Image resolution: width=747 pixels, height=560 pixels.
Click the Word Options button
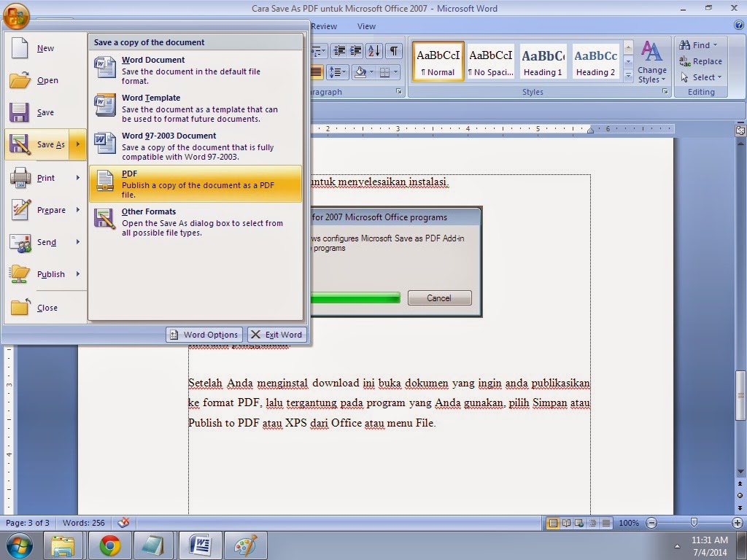(x=204, y=335)
